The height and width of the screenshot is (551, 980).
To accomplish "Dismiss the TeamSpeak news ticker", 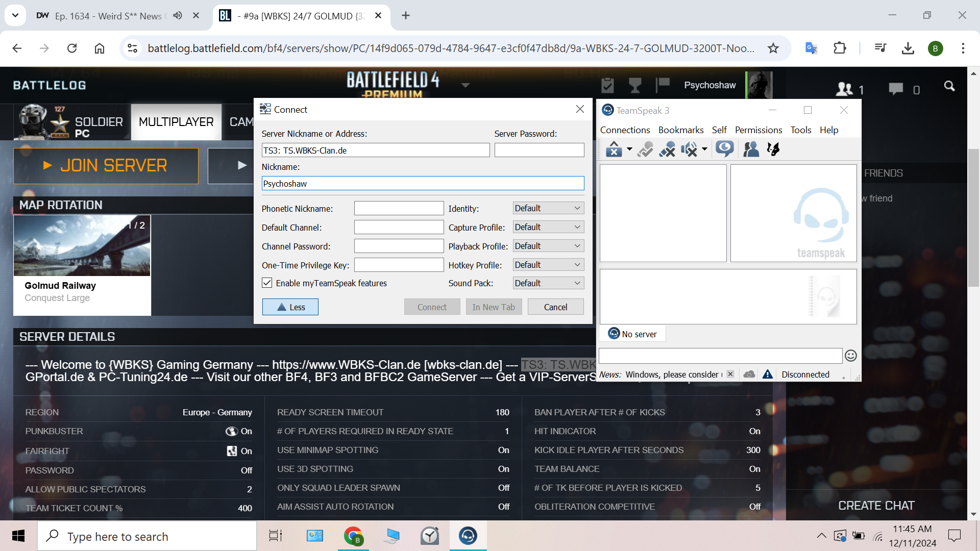I will coord(730,374).
